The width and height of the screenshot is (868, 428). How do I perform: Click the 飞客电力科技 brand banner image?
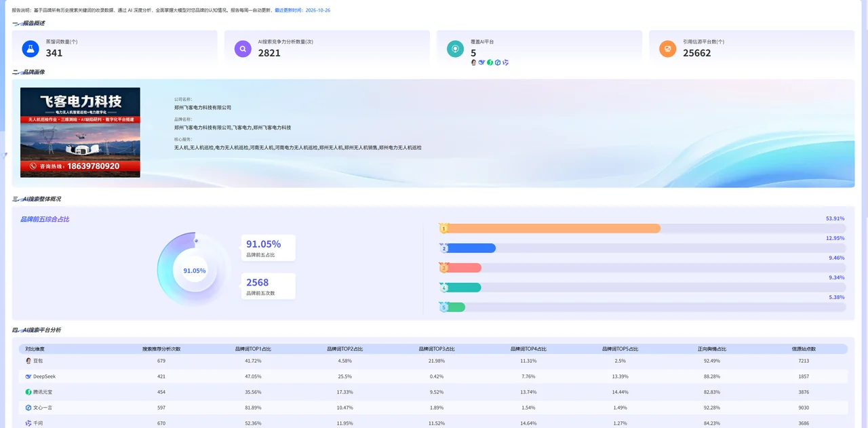click(x=80, y=132)
